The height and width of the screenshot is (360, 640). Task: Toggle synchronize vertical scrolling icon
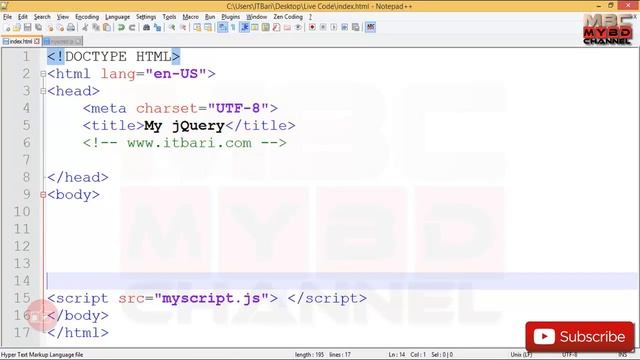coord(197,27)
